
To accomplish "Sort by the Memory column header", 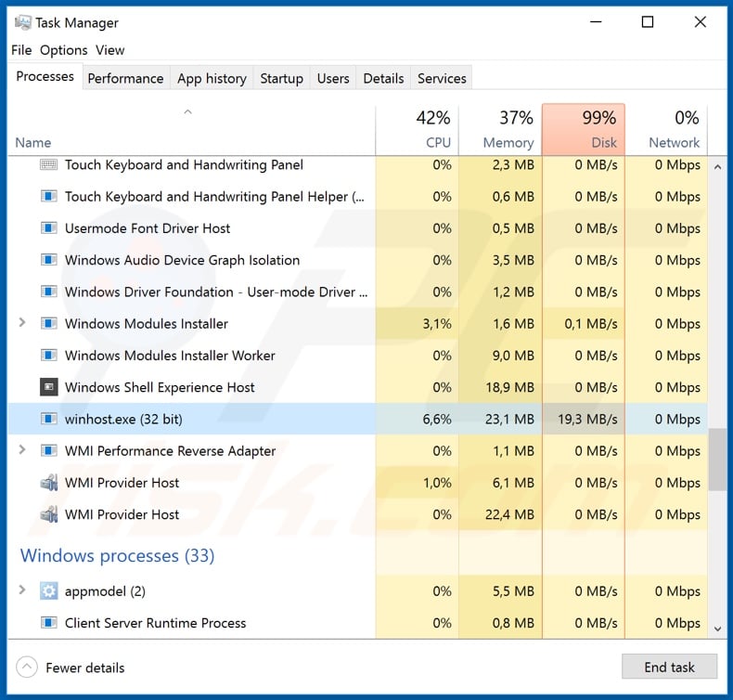I will [x=500, y=130].
